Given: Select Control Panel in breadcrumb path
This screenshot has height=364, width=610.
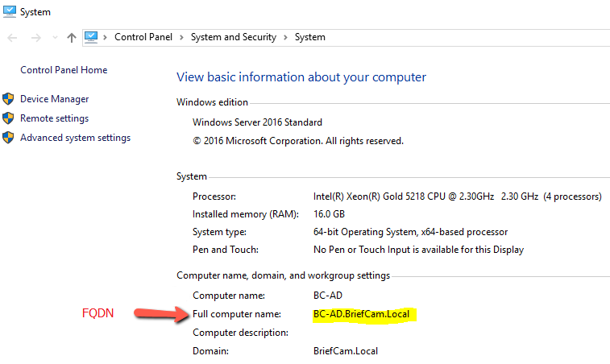Looking at the screenshot, I should 143,37.
